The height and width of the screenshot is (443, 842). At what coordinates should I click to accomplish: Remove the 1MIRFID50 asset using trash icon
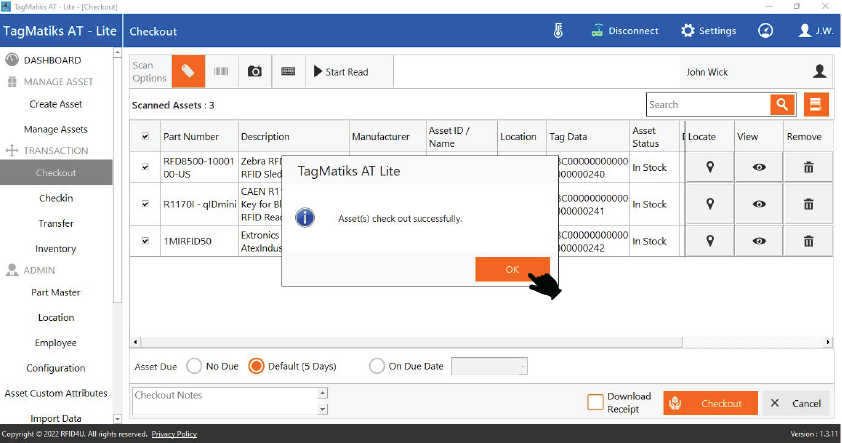pos(808,241)
